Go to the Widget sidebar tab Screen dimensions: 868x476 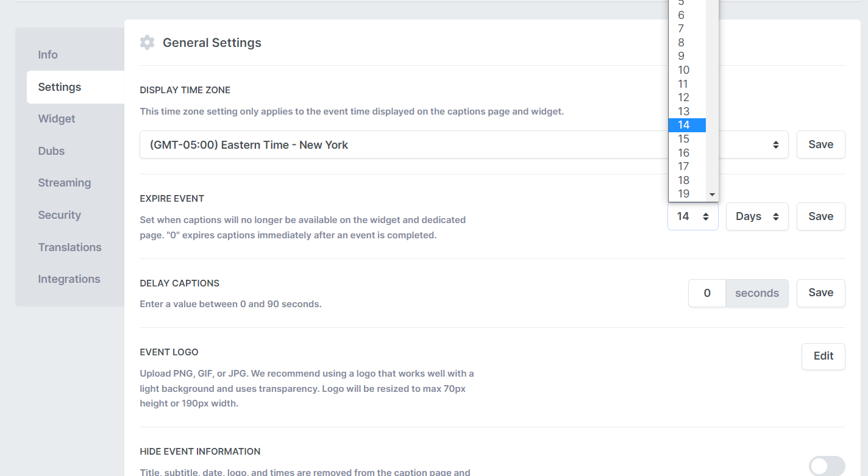(57, 119)
